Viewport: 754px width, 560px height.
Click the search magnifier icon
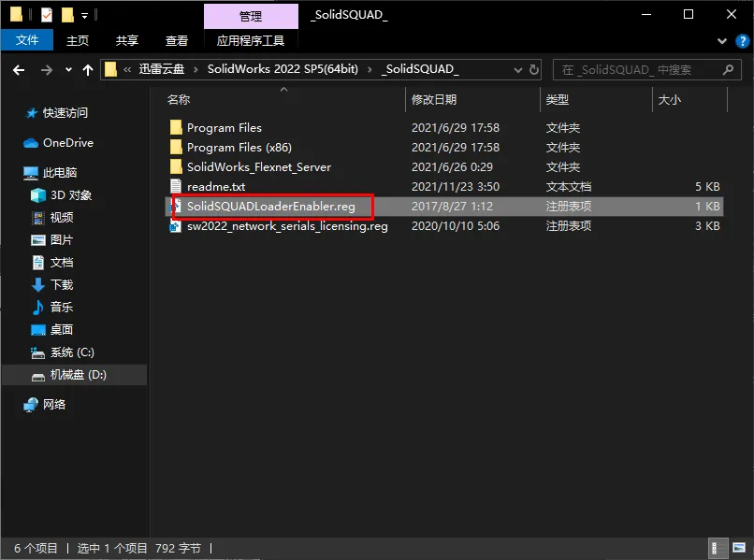pos(728,70)
